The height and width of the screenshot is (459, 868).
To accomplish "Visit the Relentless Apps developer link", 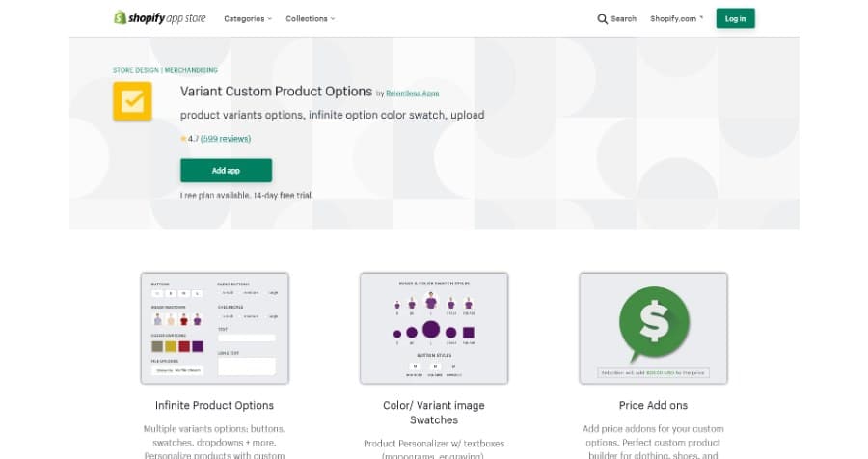I will click(x=413, y=93).
